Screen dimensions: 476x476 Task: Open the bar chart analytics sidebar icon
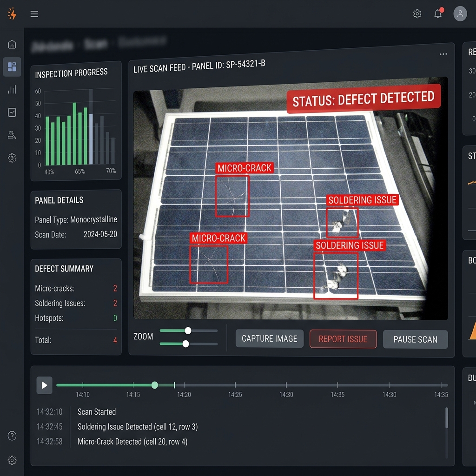tap(12, 89)
